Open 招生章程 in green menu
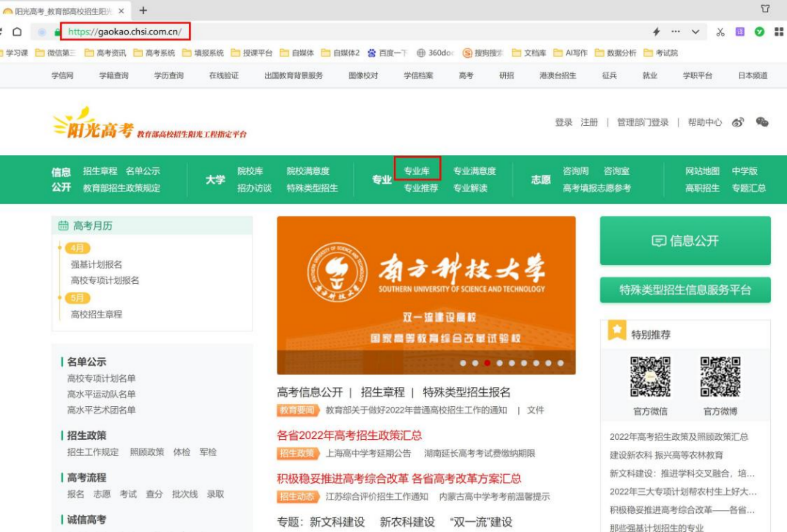This screenshot has width=787, height=532. click(100, 171)
